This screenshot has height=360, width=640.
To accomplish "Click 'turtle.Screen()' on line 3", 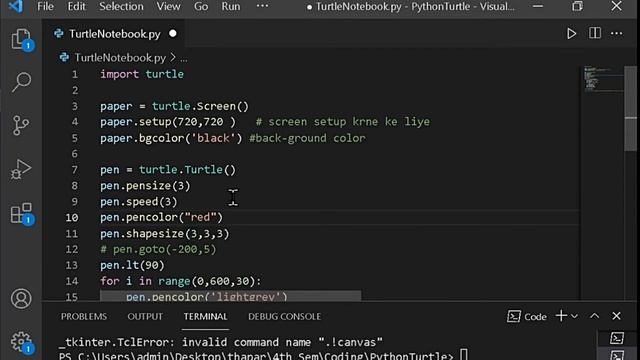I will point(200,106).
